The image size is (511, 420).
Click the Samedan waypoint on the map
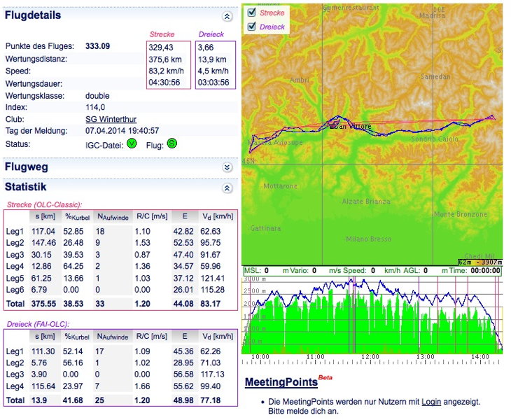point(434,77)
